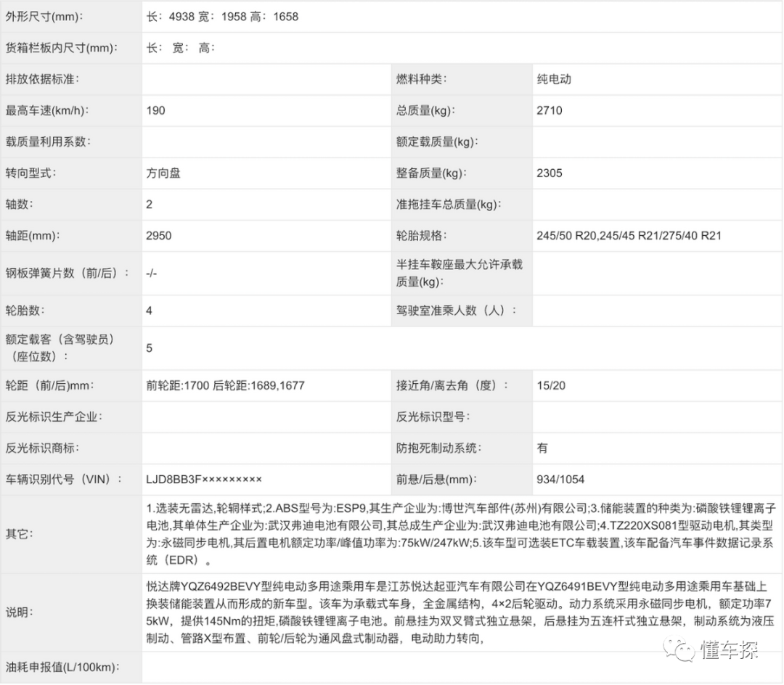Click the 轴距(mm) label

(33, 235)
